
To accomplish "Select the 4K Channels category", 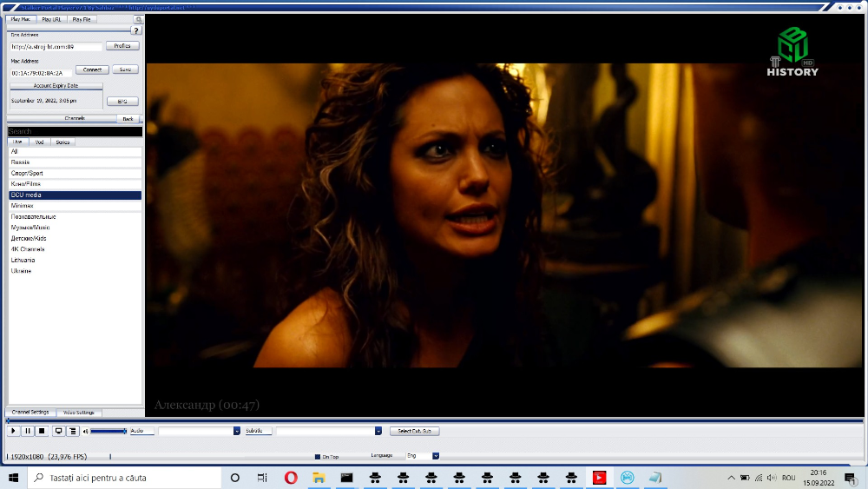I will (75, 249).
